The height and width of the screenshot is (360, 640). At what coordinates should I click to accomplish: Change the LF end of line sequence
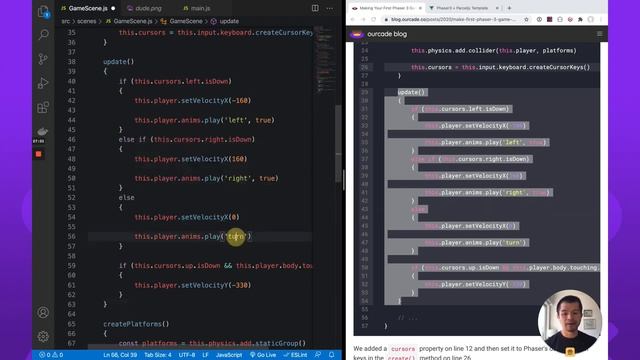click(x=205, y=355)
